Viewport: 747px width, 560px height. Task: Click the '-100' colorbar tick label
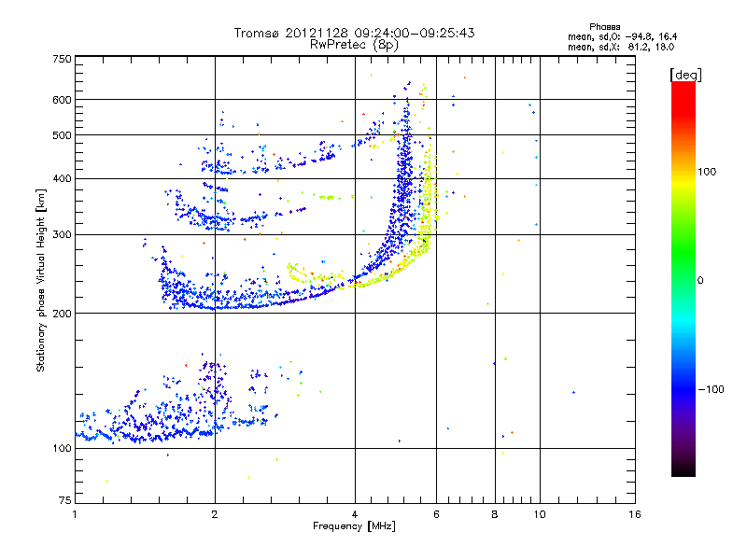[x=711, y=389]
